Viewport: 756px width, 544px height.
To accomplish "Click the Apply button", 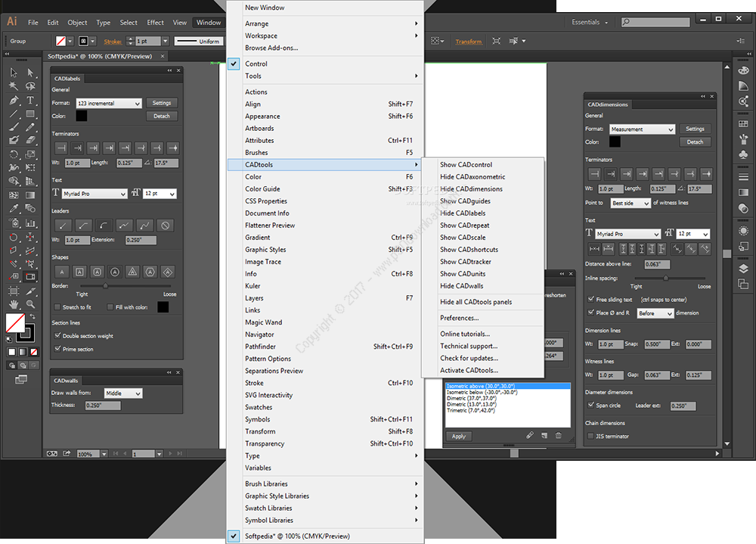I will coord(459,436).
